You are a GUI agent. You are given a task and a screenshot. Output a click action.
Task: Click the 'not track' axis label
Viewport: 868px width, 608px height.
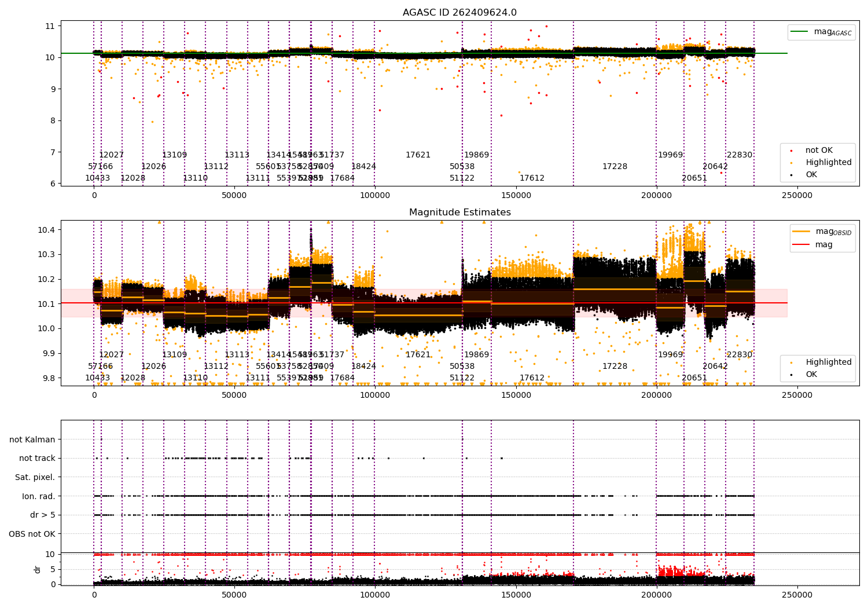[x=37, y=458]
